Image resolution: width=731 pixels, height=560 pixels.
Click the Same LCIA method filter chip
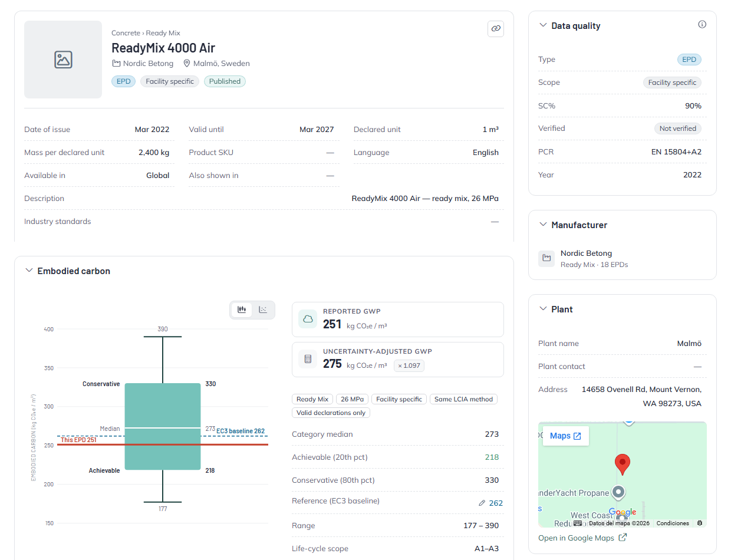[x=463, y=399]
